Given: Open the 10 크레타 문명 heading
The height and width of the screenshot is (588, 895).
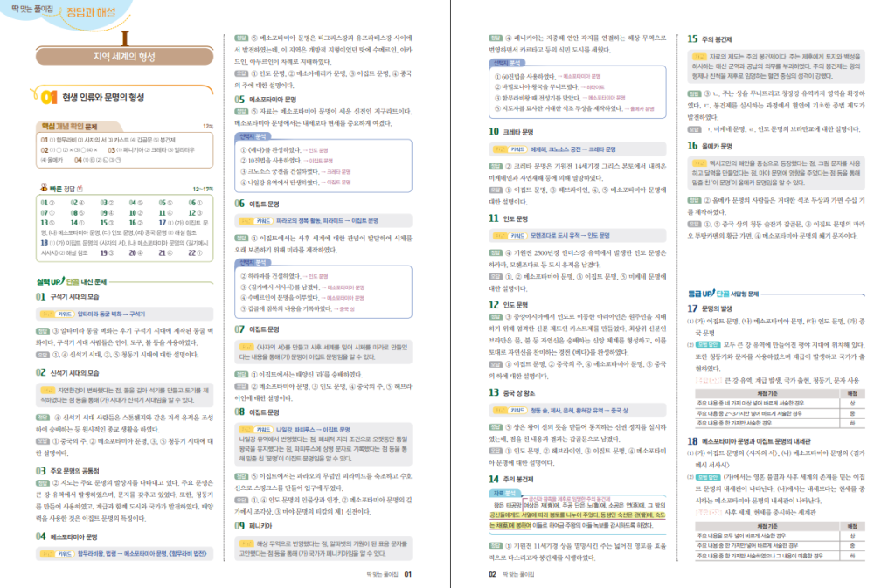Looking at the screenshot, I should coord(510,132).
